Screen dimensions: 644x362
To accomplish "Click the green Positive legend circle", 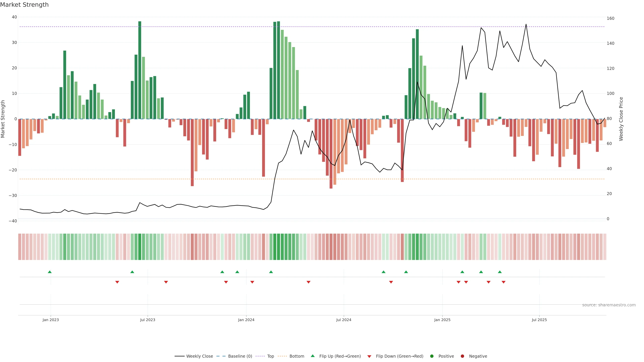I will (x=432, y=356).
